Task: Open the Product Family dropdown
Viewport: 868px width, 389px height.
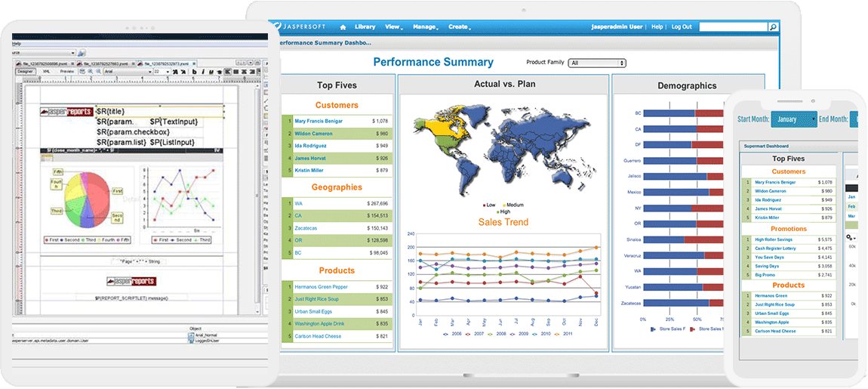Action: (597, 63)
